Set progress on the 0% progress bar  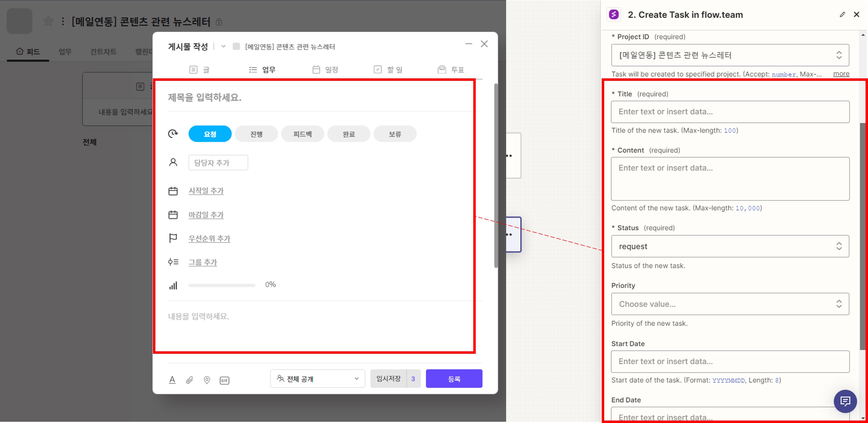(222, 285)
